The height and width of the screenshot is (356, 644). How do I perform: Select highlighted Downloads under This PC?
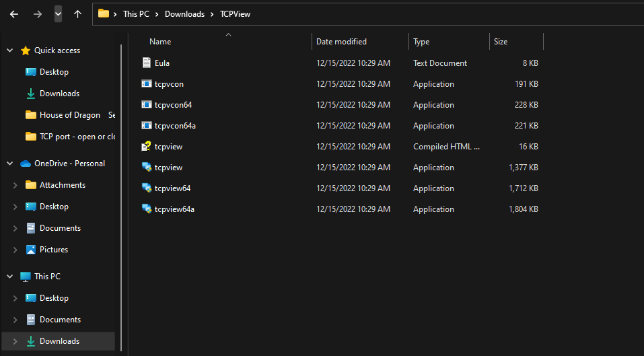click(x=59, y=341)
